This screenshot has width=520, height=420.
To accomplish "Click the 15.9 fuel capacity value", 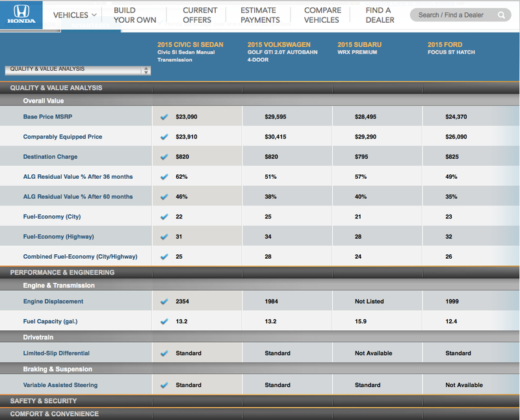I will [x=361, y=321].
